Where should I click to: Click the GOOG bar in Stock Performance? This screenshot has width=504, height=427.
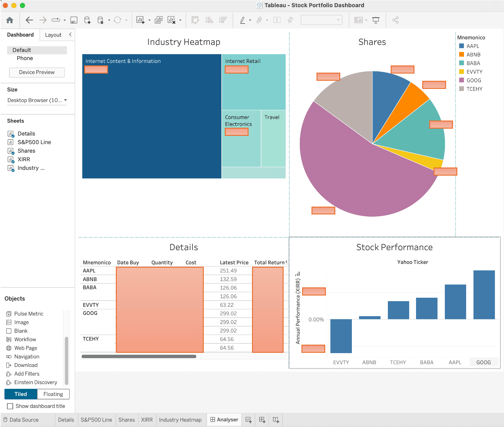[x=484, y=295]
